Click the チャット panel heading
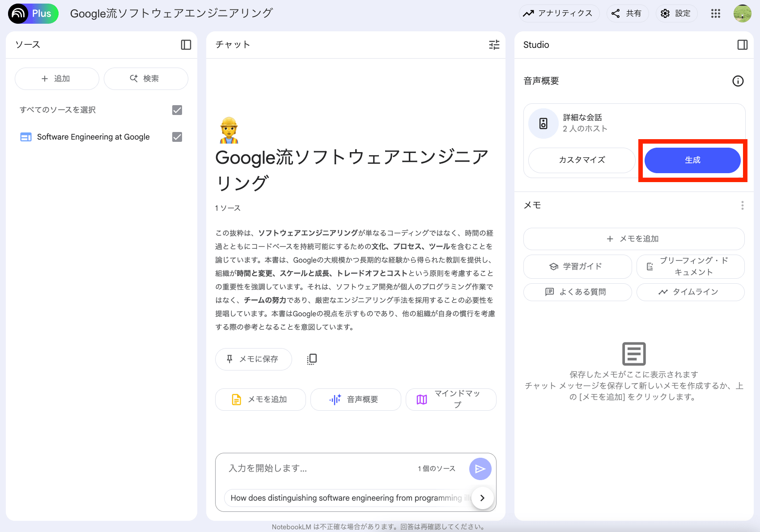760x532 pixels. tap(233, 45)
